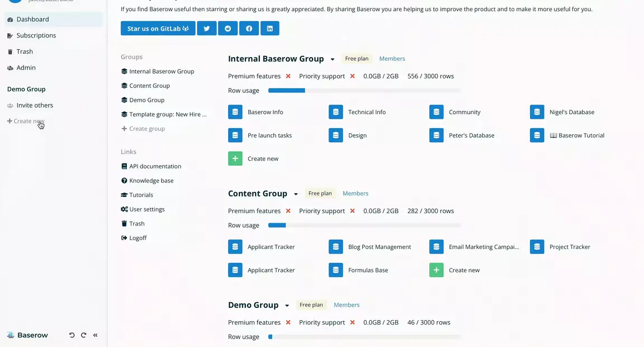
Task: Open the Baserow Info database icon
Action: (x=235, y=112)
